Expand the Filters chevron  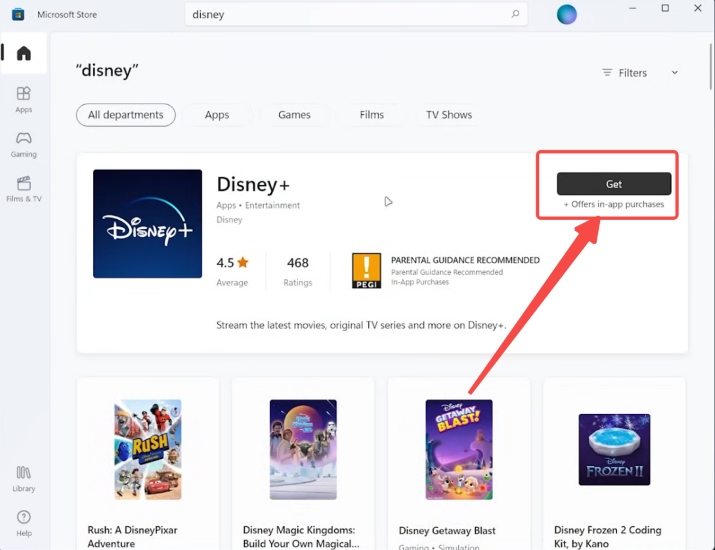(x=674, y=73)
